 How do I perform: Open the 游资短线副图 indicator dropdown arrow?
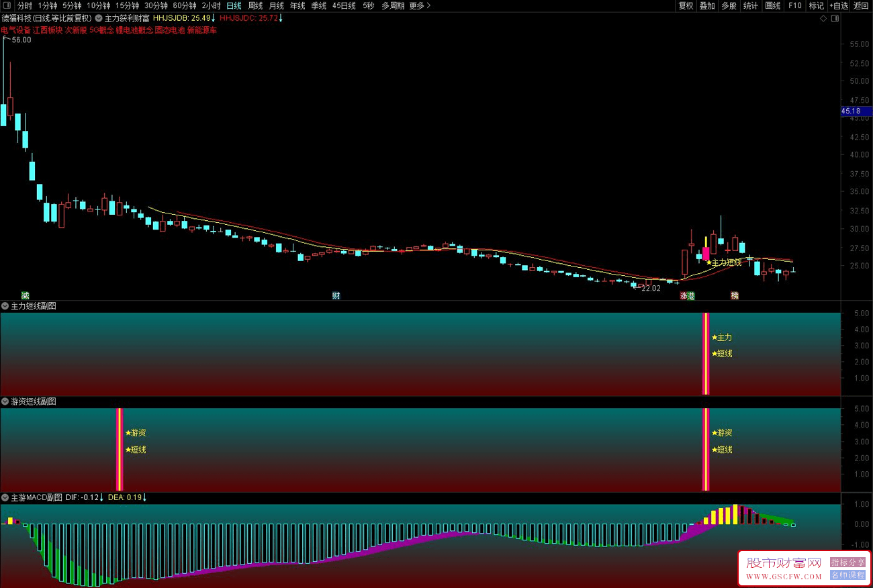5,401
